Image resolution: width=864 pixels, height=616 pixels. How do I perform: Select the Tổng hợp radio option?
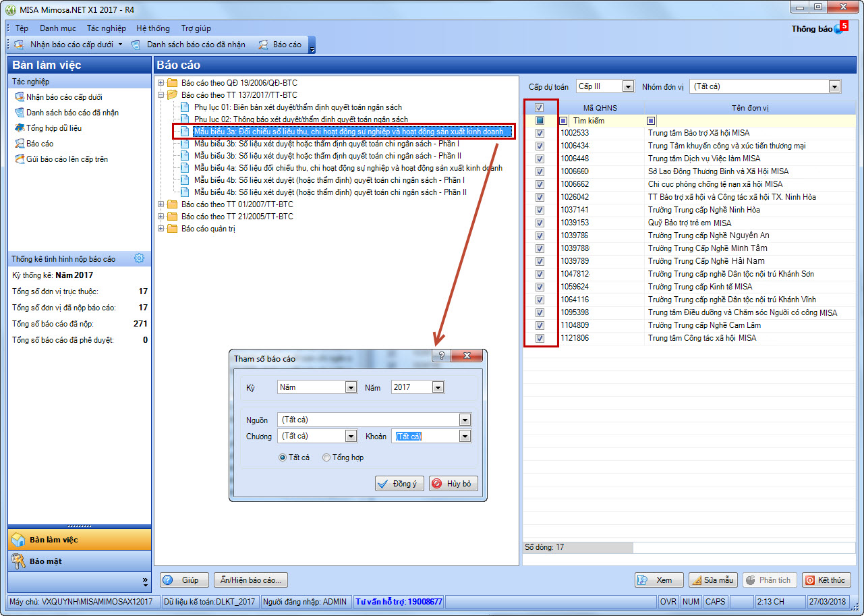(x=326, y=457)
